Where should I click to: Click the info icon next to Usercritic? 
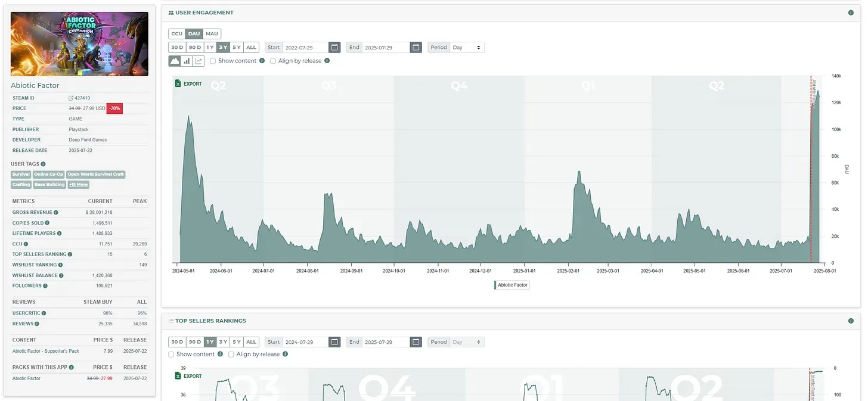point(44,313)
